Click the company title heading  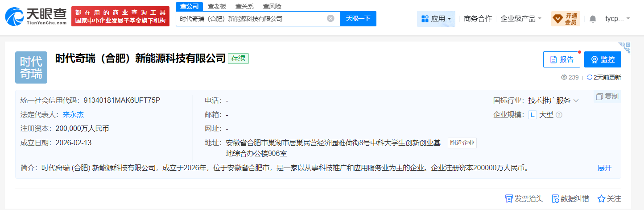point(140,59)
